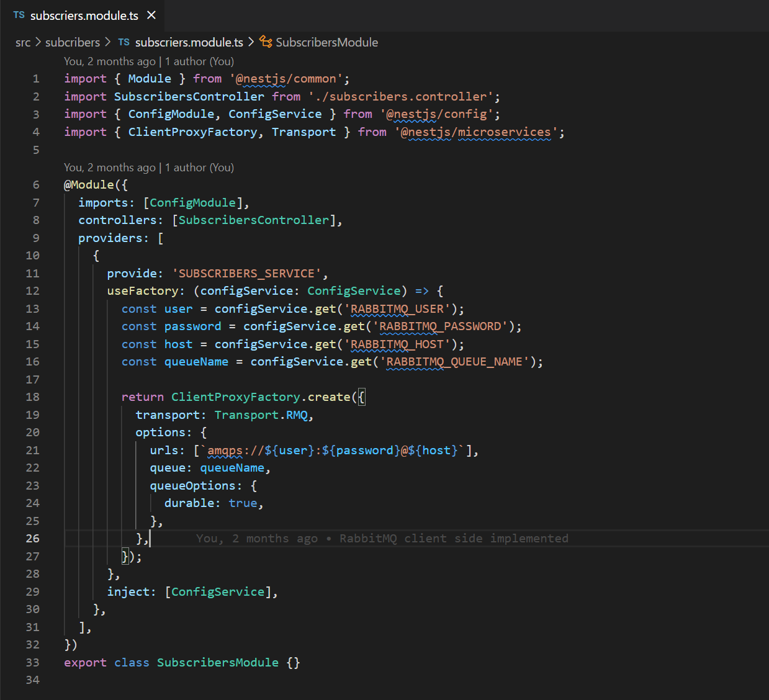Click Transport in the line 4 import
This screenshot has width=769, height=700.
tap(304, 132)
